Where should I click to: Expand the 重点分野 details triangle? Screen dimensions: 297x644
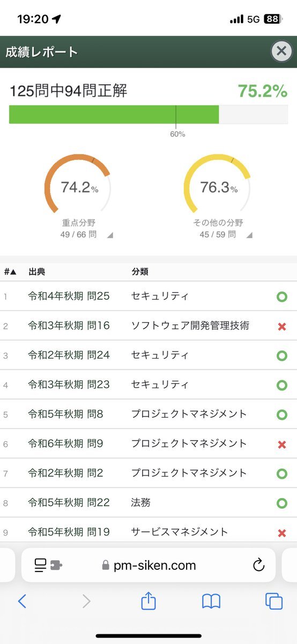[x=109, y=235]
